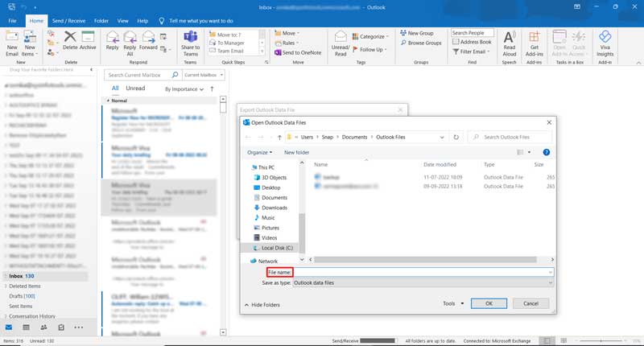Screen dimensions: 644x346
Task: Click the refresh icon in file dialog
Action: [456, 137]
